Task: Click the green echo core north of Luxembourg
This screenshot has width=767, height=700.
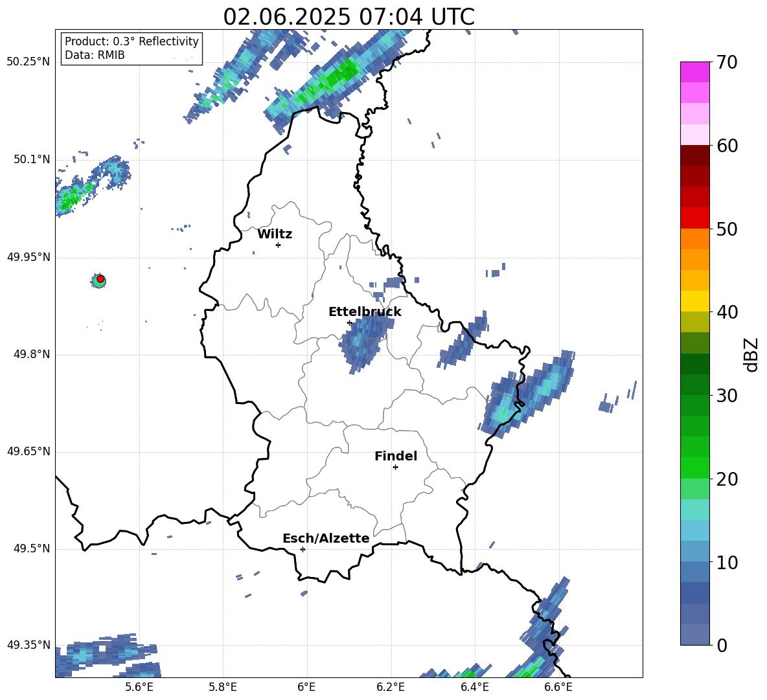Action: tap(338, 78)
